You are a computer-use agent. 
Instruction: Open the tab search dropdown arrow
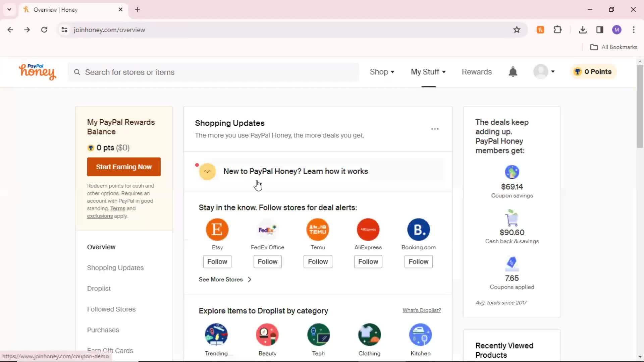[9, 9]
